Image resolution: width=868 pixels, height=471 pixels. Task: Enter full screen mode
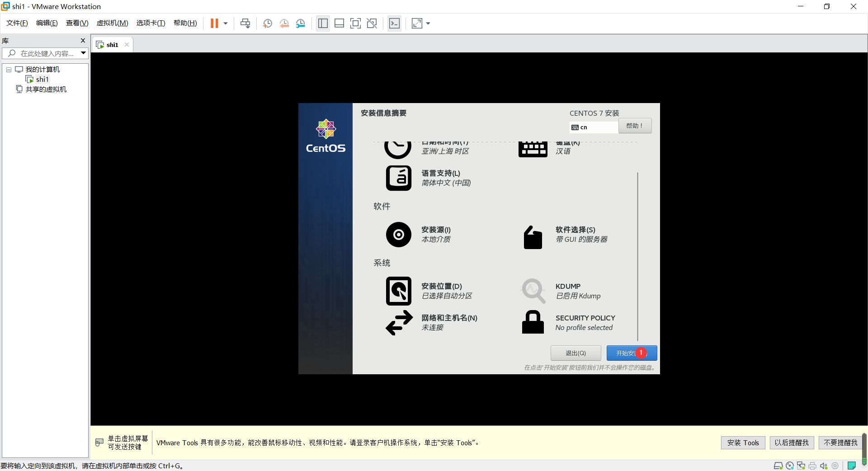click(355, 24)
